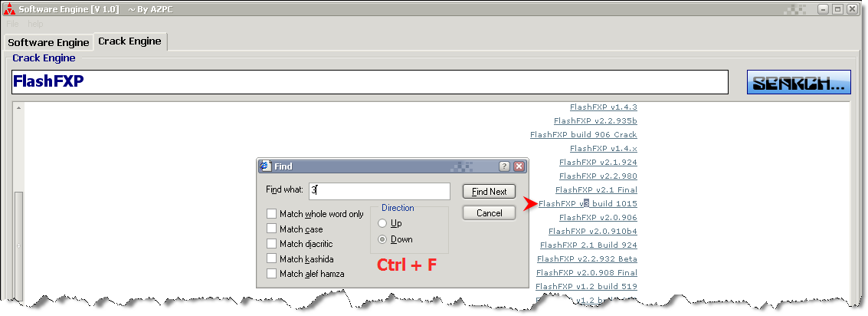Click the results scrollbar up arrow
Viewport: 868px width, 316px height.
(x=18, y=107)
